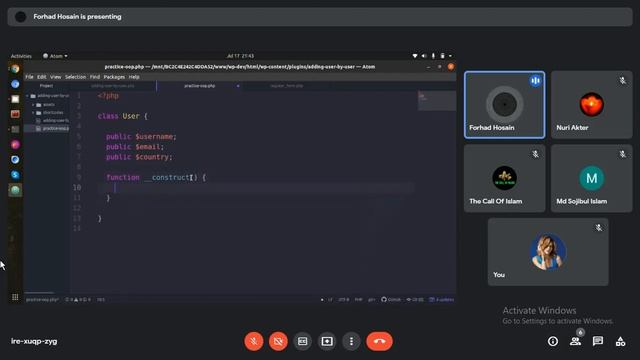Screen dimensions: 640x360
Task: Click the modified dot on practice-oop.php tab
Action: (238, 86)
